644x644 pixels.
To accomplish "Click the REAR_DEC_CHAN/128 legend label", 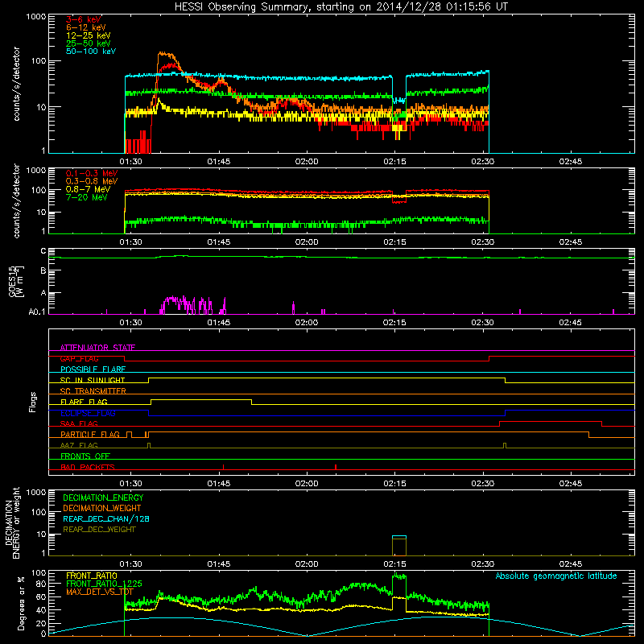I will [x=106, y=518].
